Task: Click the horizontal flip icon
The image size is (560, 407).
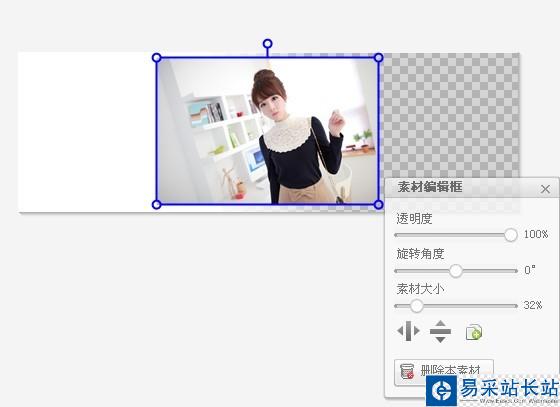Action: coord(408,331)
